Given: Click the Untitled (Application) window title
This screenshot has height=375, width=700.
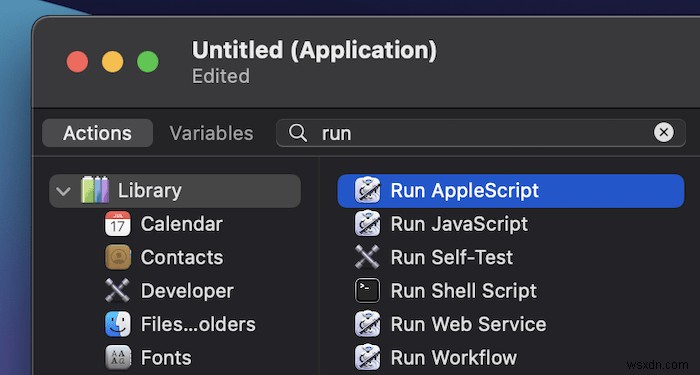Looking at the screenshot, I should point(314,50).
